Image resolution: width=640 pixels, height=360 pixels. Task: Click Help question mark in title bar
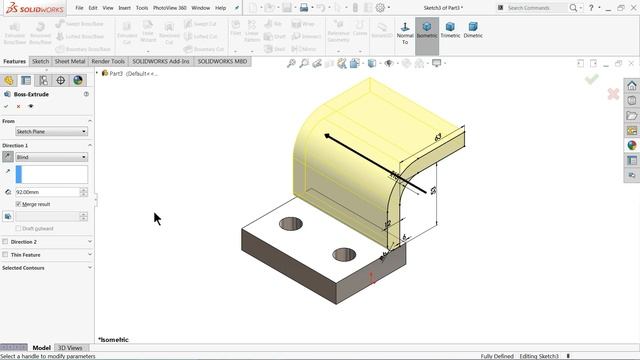[x=591, y=8]
